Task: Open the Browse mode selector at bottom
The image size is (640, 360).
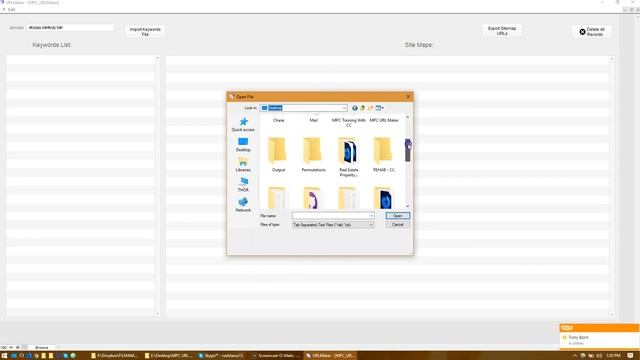Action: tap(42, 347)
